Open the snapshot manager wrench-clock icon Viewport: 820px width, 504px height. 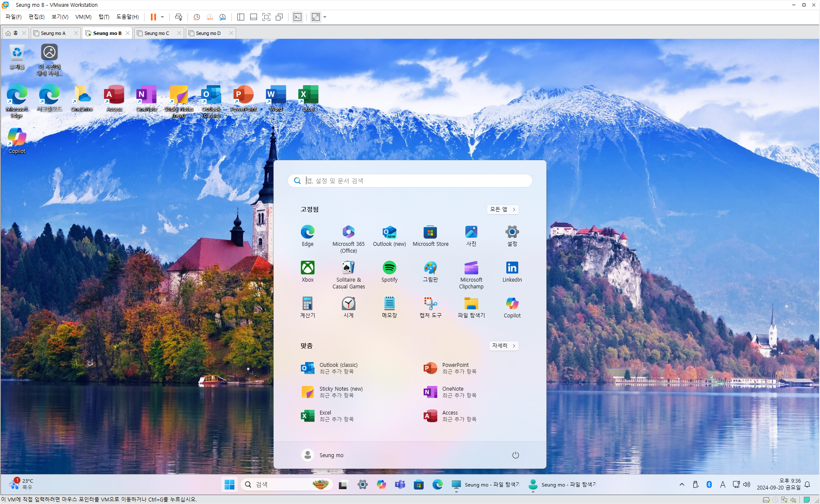[x=222, y=17]
